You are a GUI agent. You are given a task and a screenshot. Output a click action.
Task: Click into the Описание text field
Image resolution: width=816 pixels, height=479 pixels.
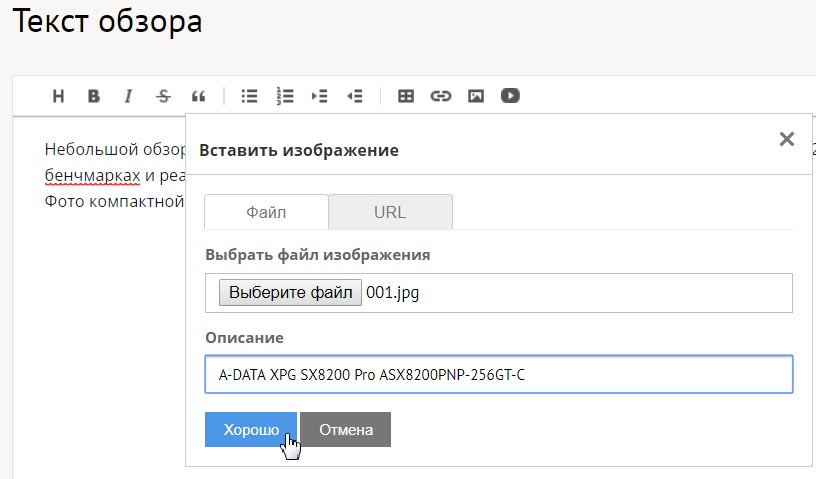(x=498, y=375)
